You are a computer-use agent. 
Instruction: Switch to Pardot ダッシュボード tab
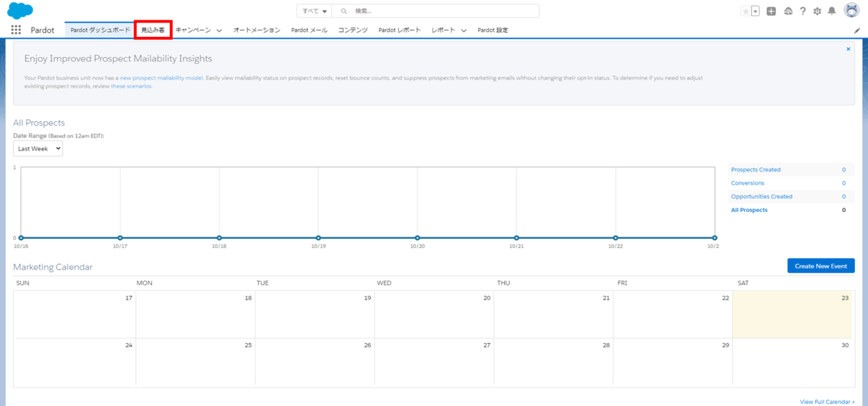click(100, 30)
